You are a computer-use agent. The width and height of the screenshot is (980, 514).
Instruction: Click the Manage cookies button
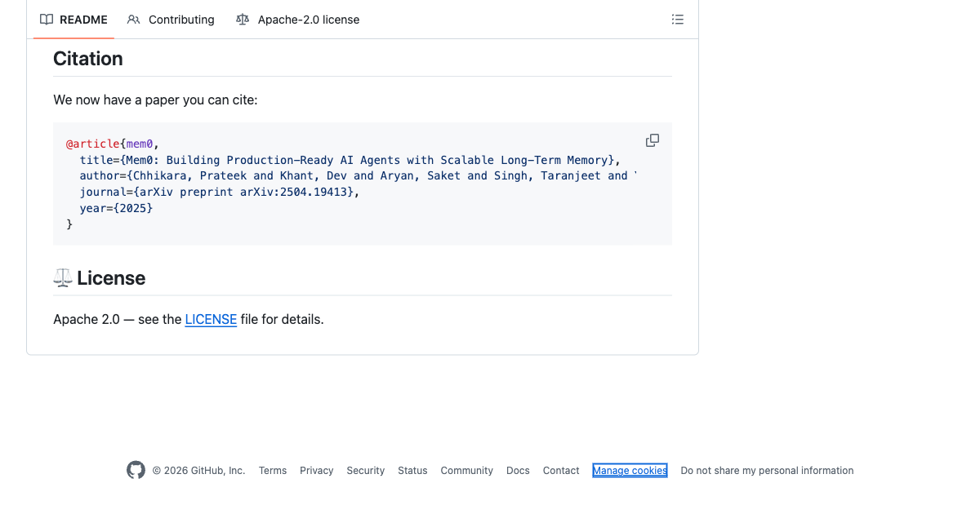point(630,471)
